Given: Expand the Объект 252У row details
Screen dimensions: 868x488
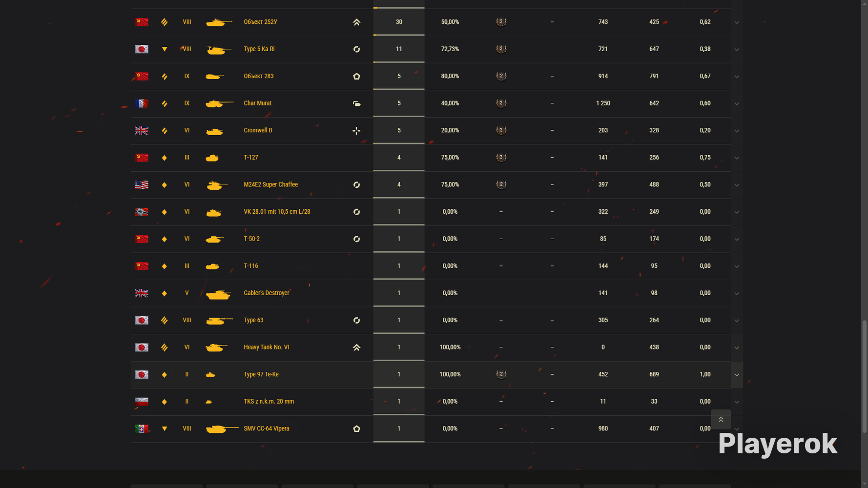Looking at the screenshot, I should coord(737,22).
